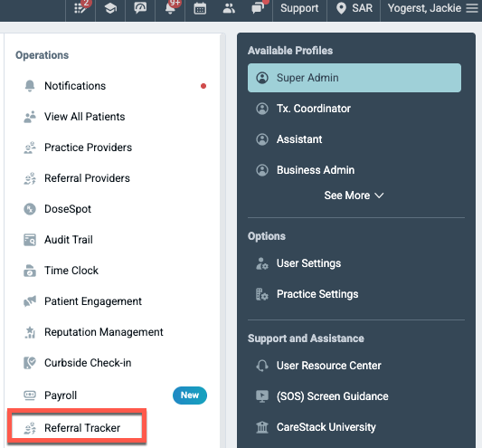Open the graduation cap learning icon

coord(110,8)
